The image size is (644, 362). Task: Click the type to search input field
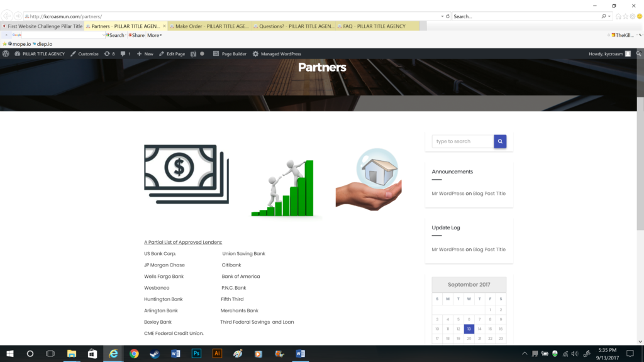pyautogui.click(x=463, y=141)
